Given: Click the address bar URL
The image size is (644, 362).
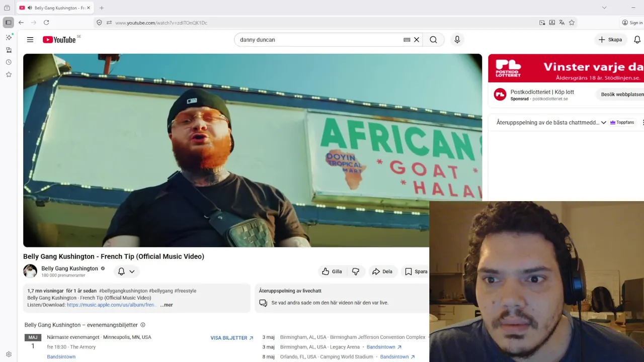Looking at the screenshot, I should 161,23.
